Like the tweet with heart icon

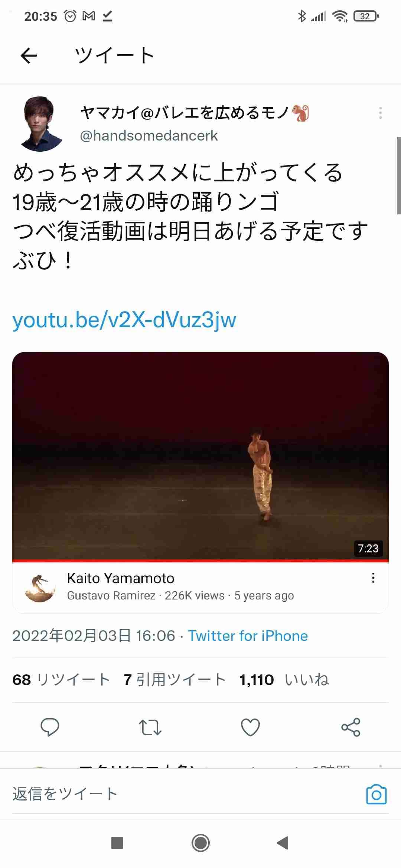point(251,727)
